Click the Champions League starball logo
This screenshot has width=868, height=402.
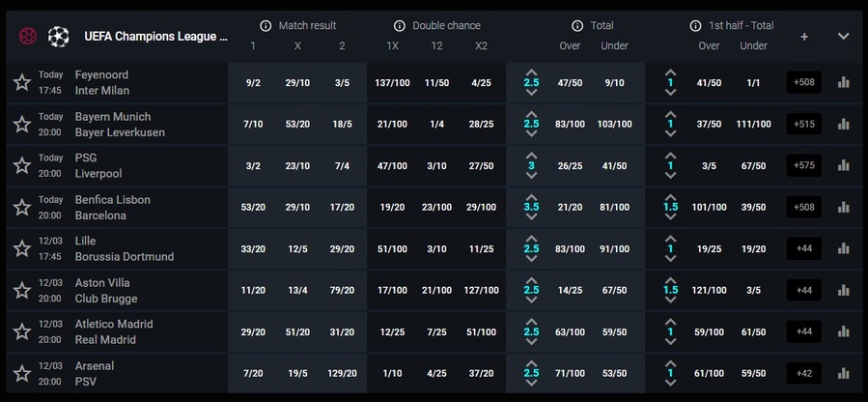click(x=58, y=37)
